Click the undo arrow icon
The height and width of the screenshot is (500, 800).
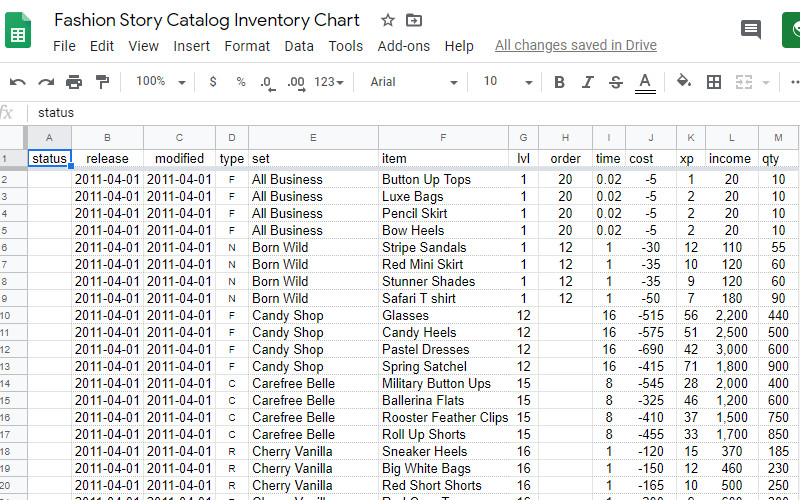click(18, 82)
